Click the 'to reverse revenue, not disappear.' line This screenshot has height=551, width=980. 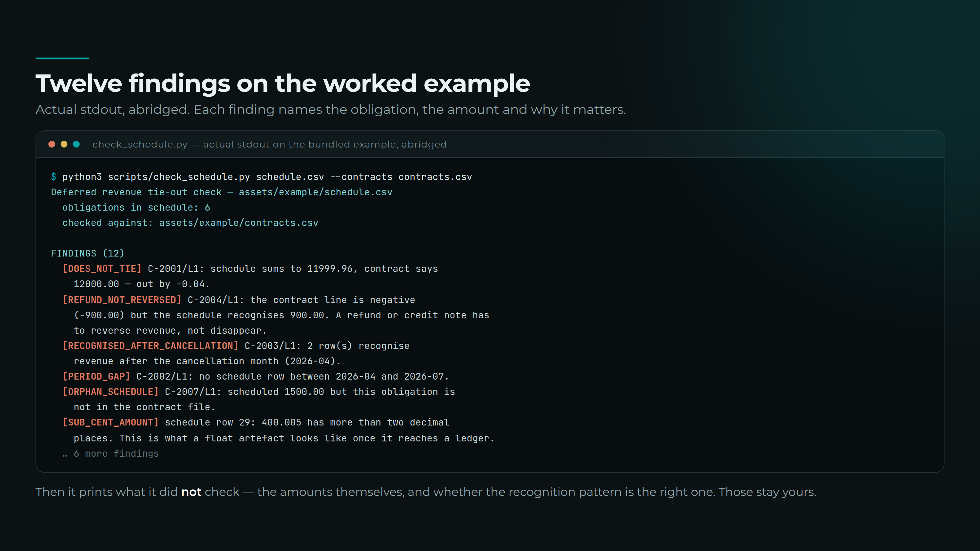(x=170, y=331)
